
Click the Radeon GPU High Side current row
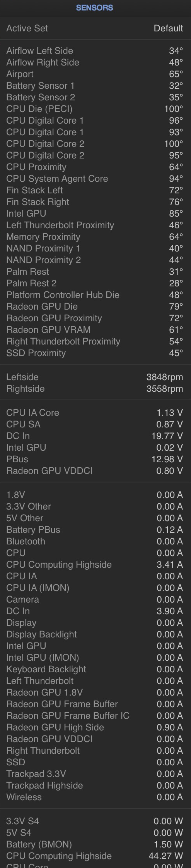pyautogui.click(x=95, y=727)
